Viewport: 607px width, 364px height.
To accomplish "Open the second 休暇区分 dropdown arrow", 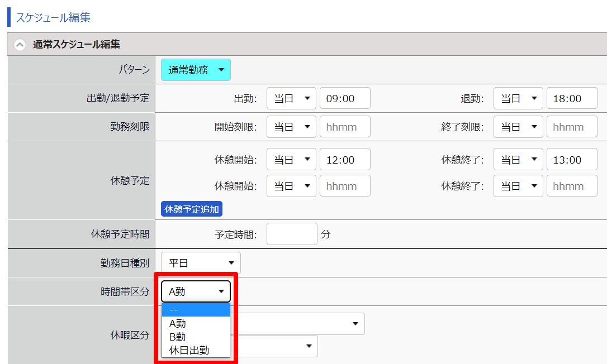I will (309, 346).
